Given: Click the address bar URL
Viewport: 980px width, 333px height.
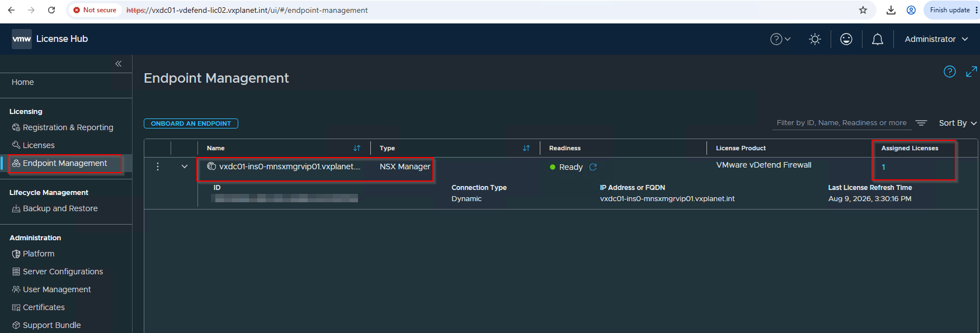Looking at the screenshot, I should [x=247, y=10].
